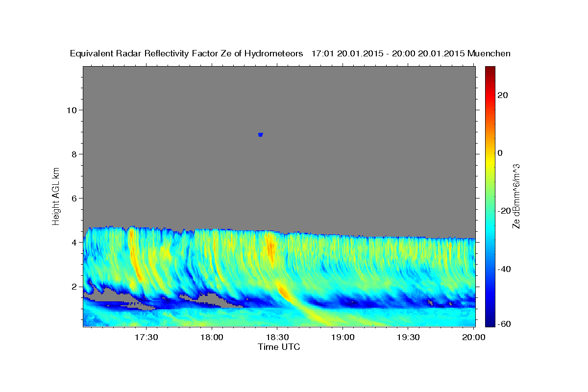Click the dark blue bottom of the colorbar
Image resolution: width=588 pixels, height=392 pixels.
click(489, 322)
